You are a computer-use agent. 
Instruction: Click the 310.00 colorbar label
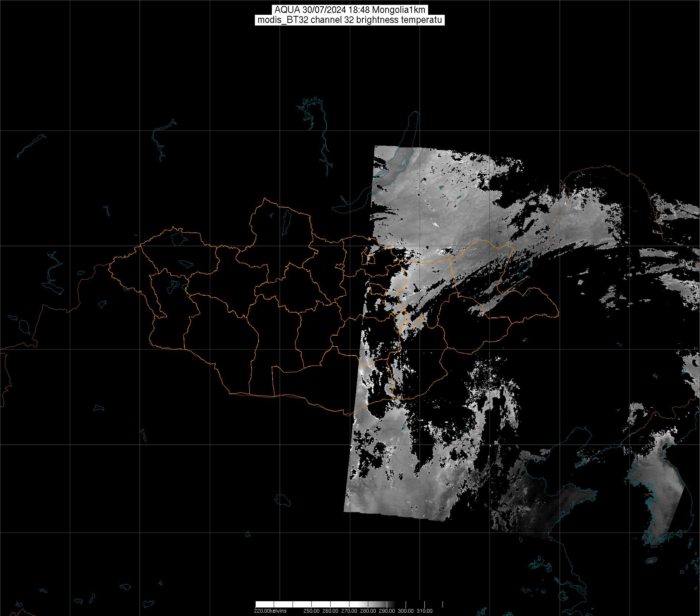[425, 611]
